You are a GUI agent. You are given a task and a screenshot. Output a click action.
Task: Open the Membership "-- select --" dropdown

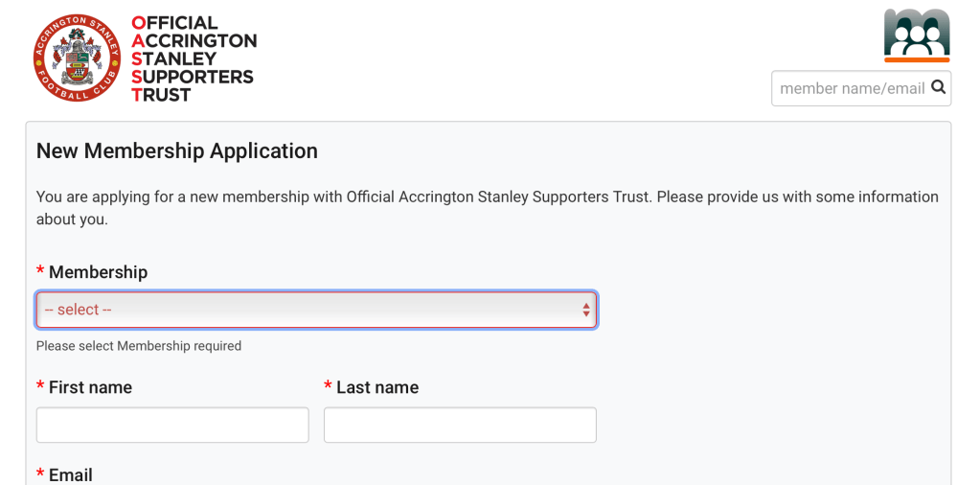tap(316, 310)
